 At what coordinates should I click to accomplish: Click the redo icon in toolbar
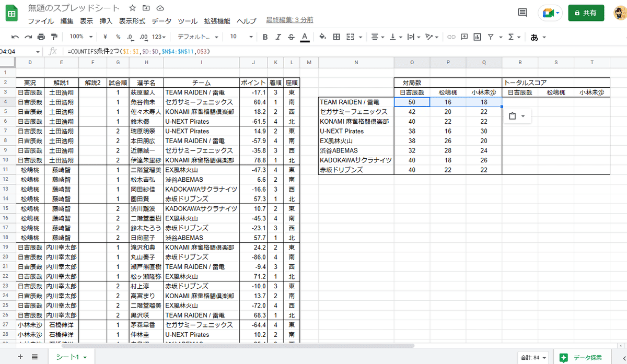[x=28, y=37]
